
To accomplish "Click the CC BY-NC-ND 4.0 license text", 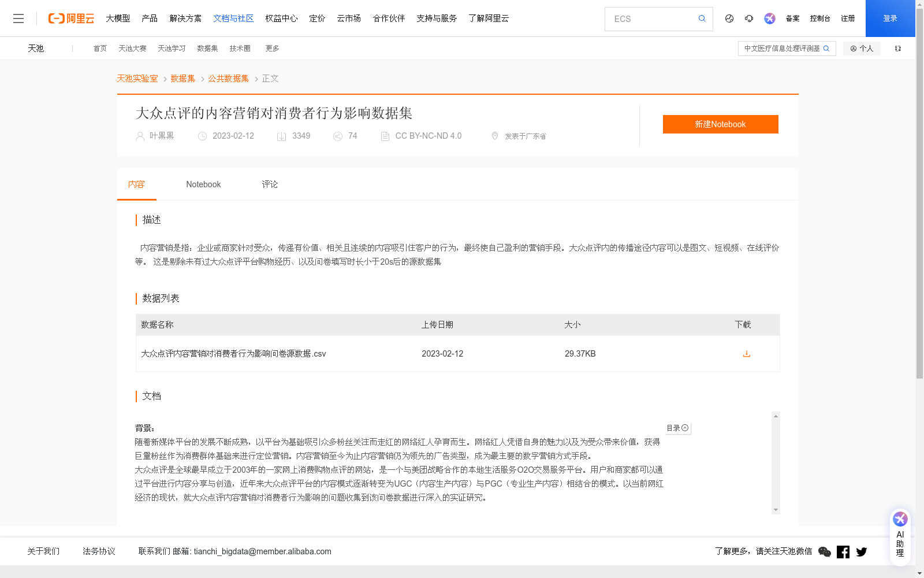I will point(429,136).
